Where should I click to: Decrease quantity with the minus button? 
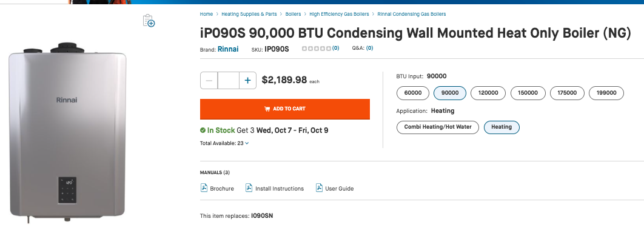click(x=209, y=81)
